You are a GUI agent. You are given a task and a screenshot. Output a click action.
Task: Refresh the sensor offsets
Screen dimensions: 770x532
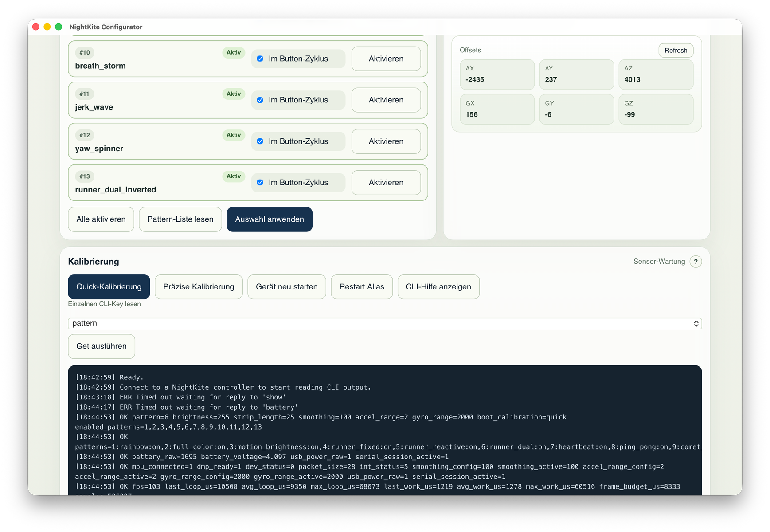pyautogui.click(x=675, y=51)
